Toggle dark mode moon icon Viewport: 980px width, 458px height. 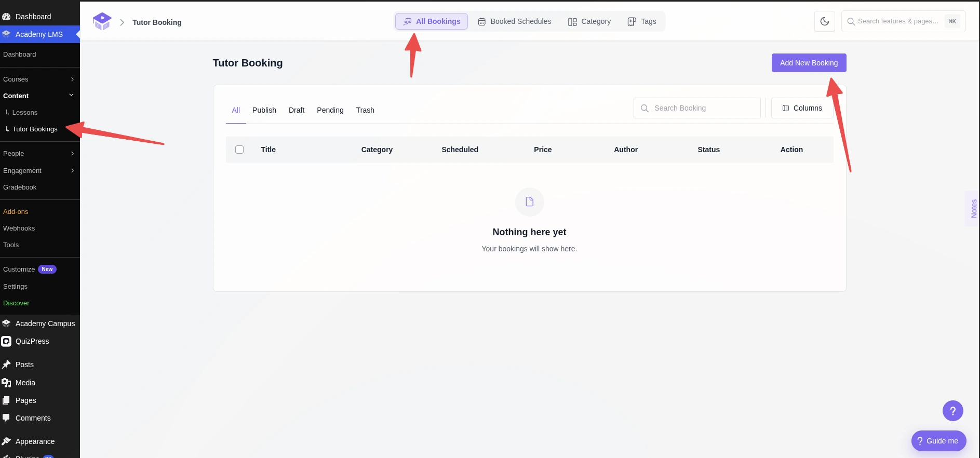[825, 21]
